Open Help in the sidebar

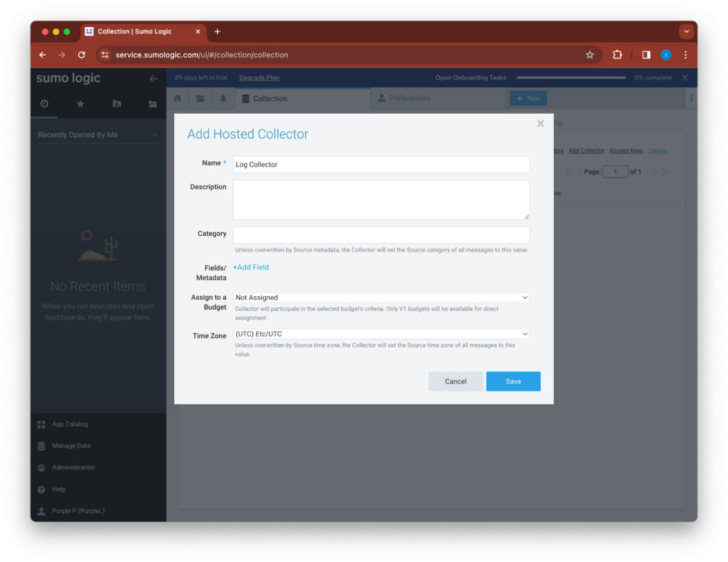tap(58, 489)
